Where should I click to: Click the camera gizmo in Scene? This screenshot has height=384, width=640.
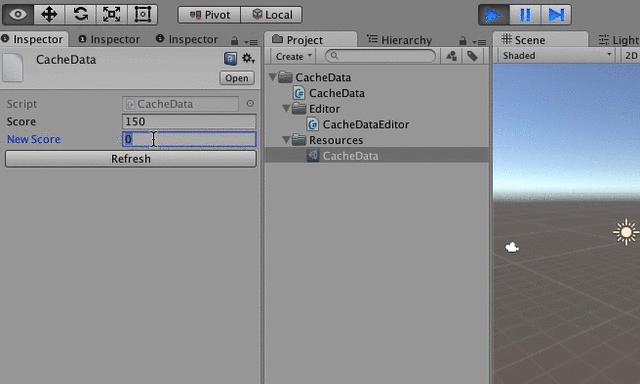[x=512, y=247]
